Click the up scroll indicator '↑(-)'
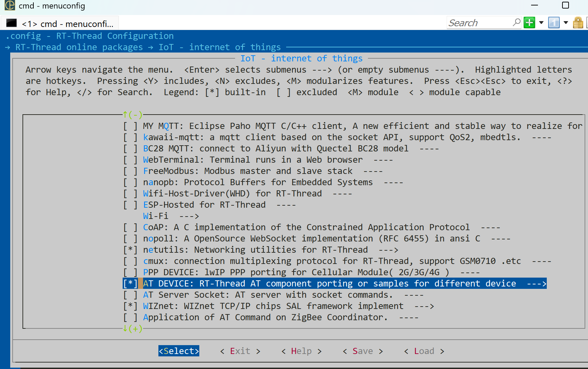Viewport: 588px width, 369px height. point(133,115)
